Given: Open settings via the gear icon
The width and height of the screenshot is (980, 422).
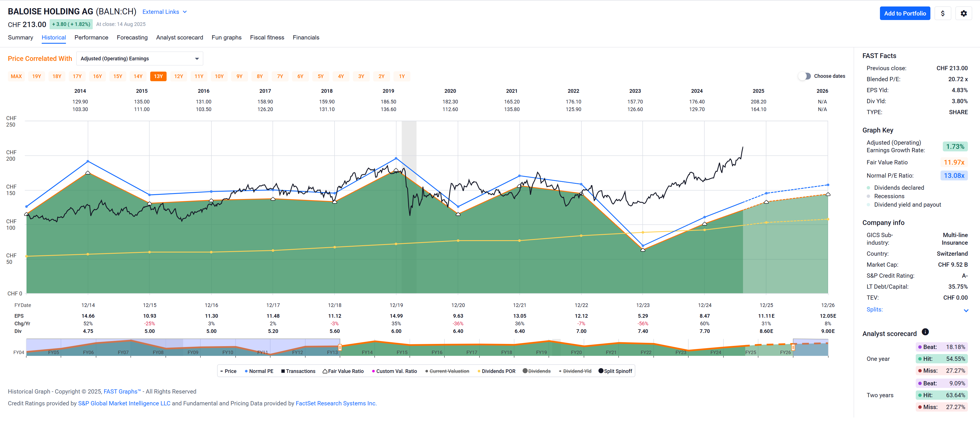Looking at the screenshot, I should tap(963, 13).
